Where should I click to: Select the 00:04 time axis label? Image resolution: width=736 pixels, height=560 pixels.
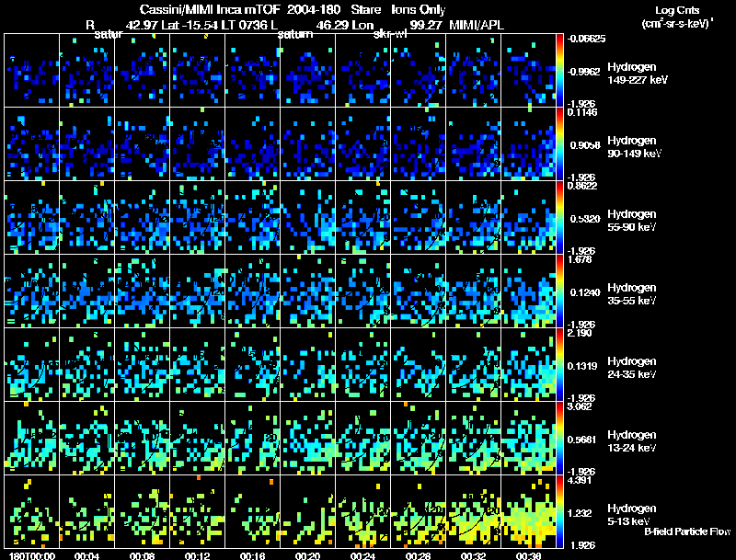pyautogui.click(x=86, y=555)
